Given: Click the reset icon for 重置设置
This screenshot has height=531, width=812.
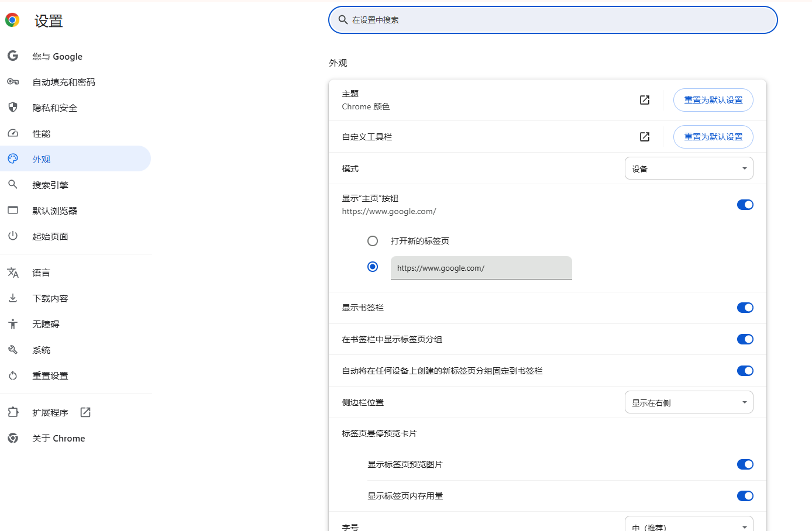Looking at the screenshot, I should (13, 375).
